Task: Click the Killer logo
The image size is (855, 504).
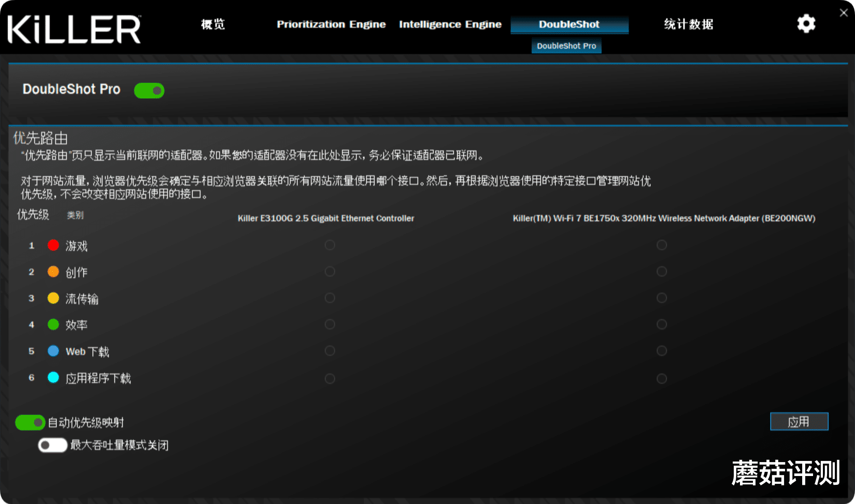Action: tap(74, 29)
